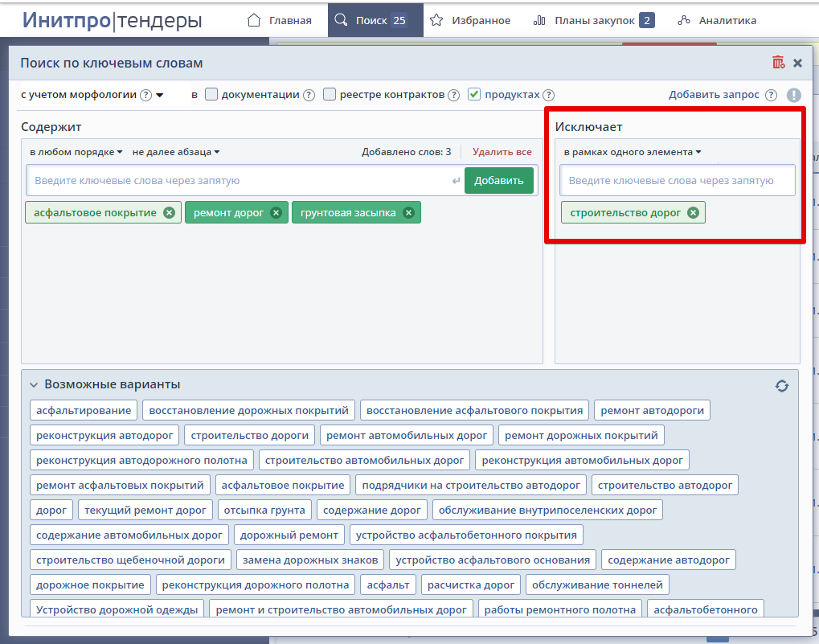This screenshot has height=644, width=819.
Task: Remove the грунтовая засыпка keyword tag
Action: click(x=409, y=212)
